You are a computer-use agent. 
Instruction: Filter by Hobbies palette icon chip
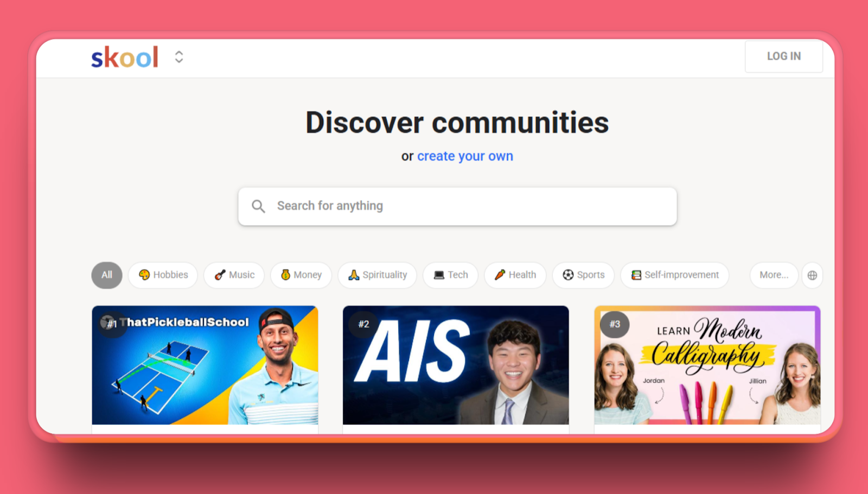click(x=163, y=275)
